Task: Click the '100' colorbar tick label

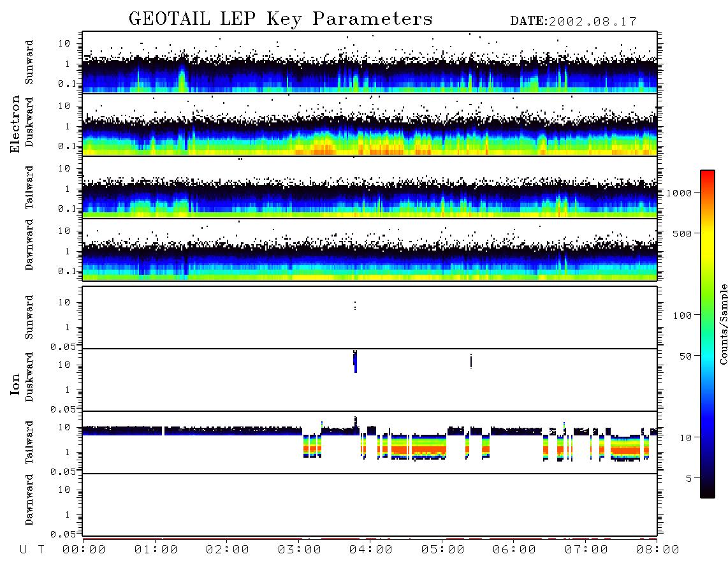Action: [x=682, y=316]
